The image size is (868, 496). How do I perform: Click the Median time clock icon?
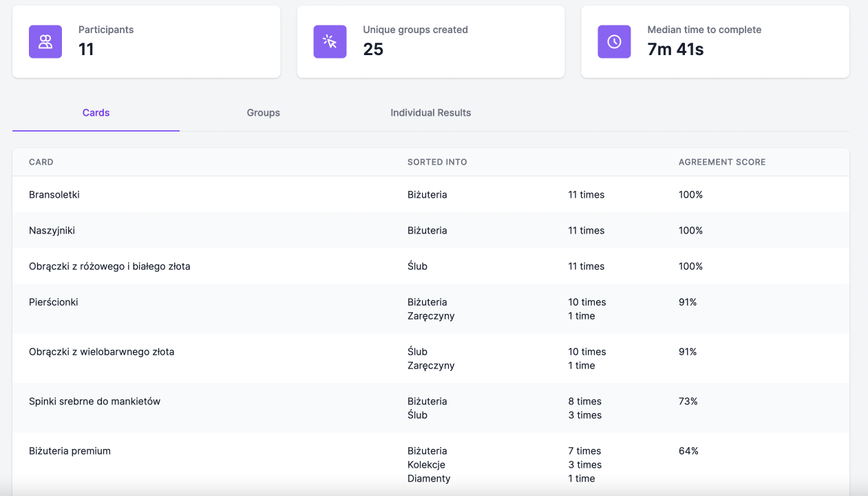[614, 42]
